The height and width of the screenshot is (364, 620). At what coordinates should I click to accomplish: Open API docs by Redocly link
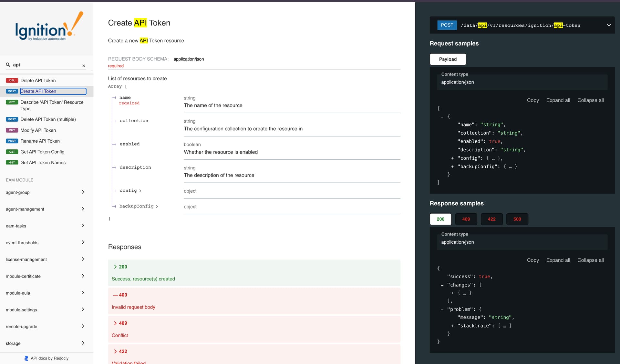(x=46, y=358)
